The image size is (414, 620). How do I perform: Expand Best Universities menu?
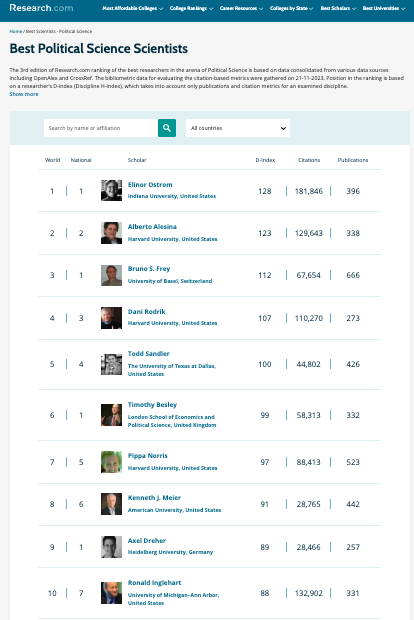click(x=384, y=8)
